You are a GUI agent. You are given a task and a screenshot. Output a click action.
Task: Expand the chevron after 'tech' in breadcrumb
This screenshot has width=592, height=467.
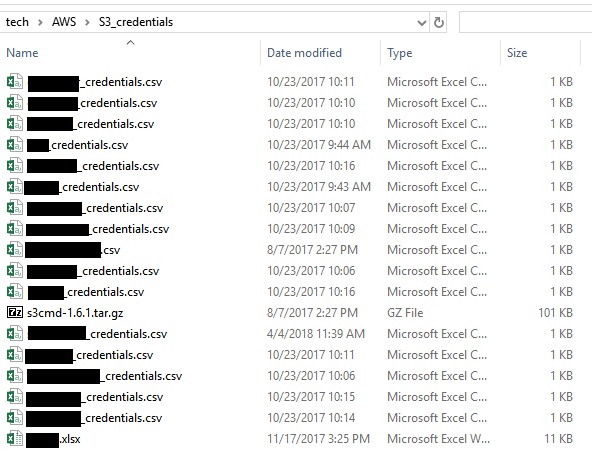pyautogui.click(x=40, y=22)
